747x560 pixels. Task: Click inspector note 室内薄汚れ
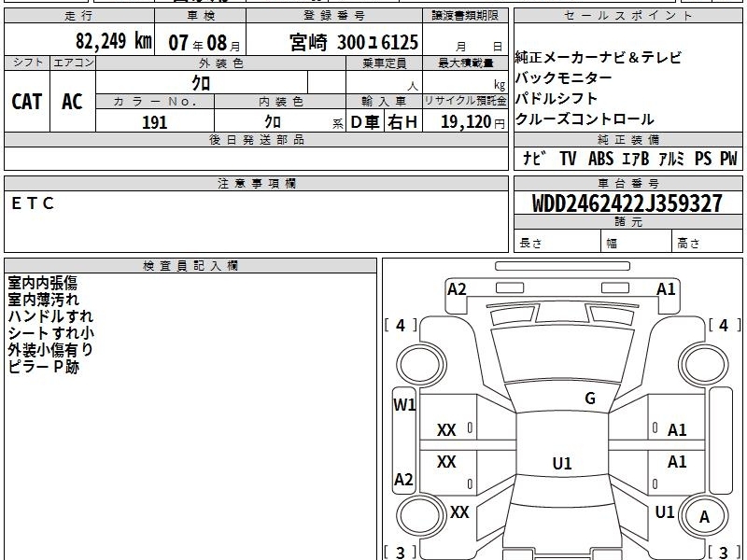tap(43, 300)
